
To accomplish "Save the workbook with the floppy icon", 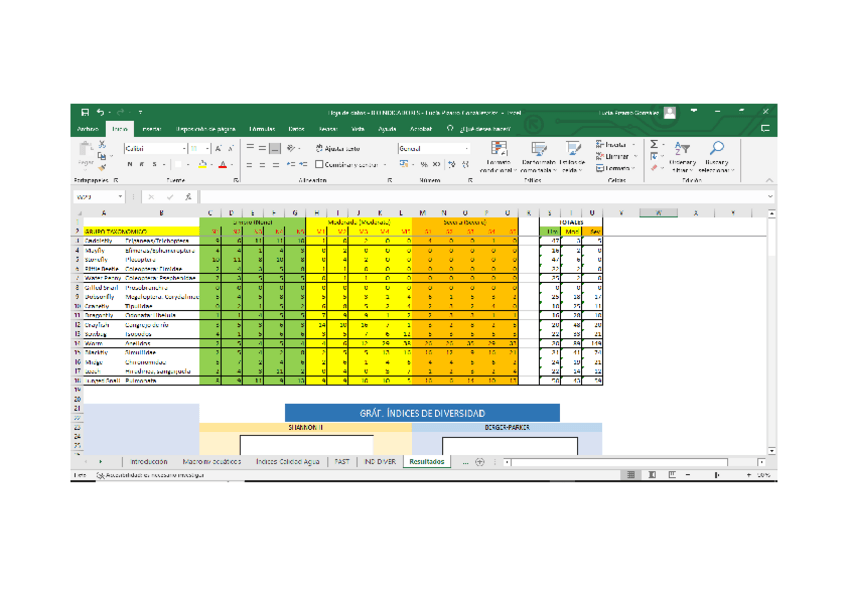I will [85, 112].
